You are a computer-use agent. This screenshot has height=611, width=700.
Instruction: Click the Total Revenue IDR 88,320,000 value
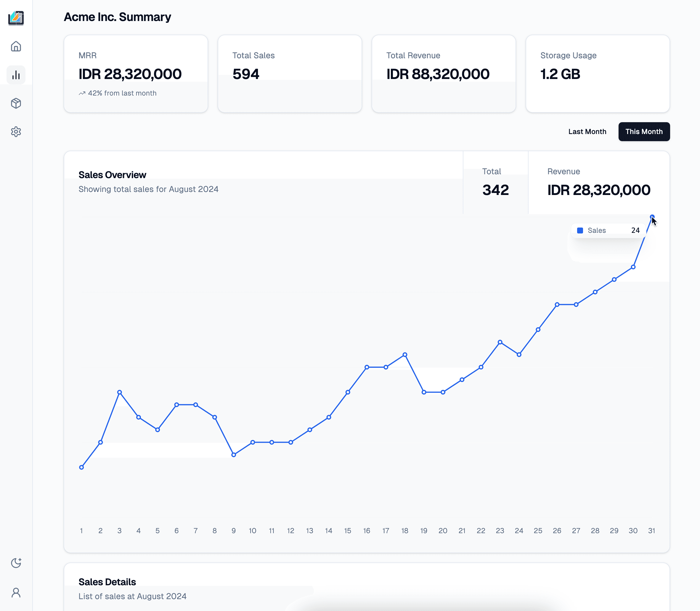(438, 74)
